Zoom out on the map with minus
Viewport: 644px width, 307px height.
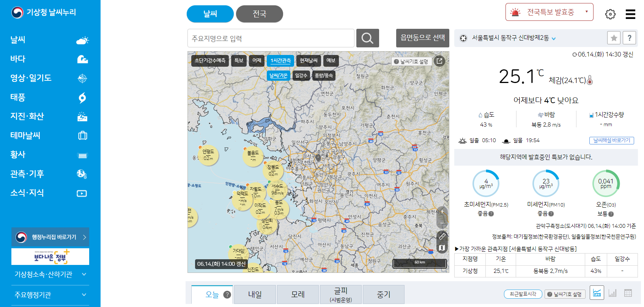[442, 223]
